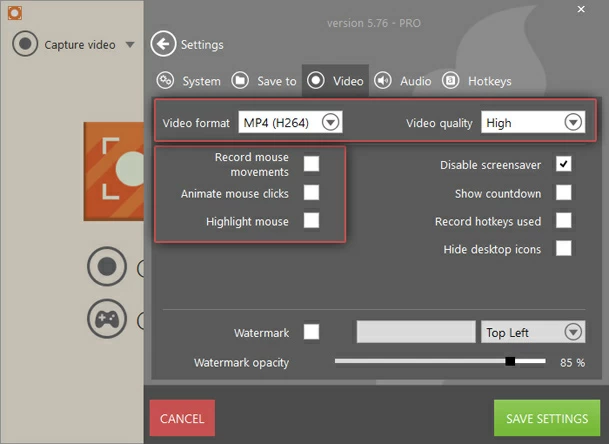The image size is (609, 444).
Task: Click the game controller capture icon
Action: (106, 320)
